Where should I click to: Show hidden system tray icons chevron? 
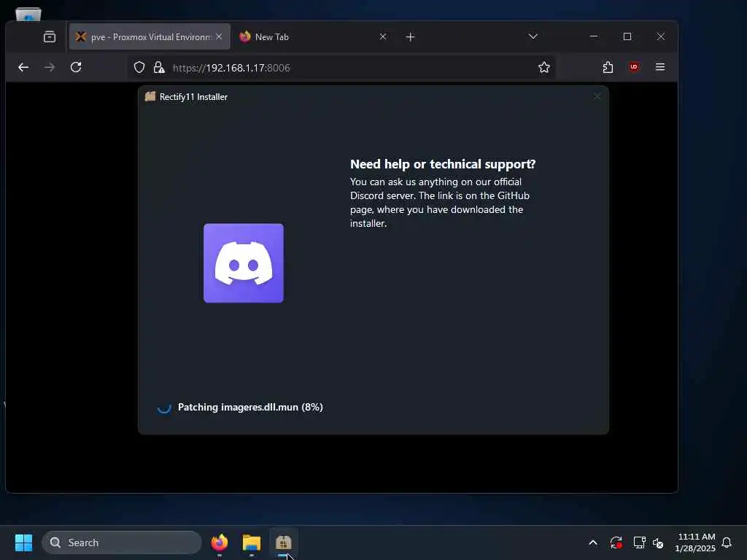tap(593, 542)
